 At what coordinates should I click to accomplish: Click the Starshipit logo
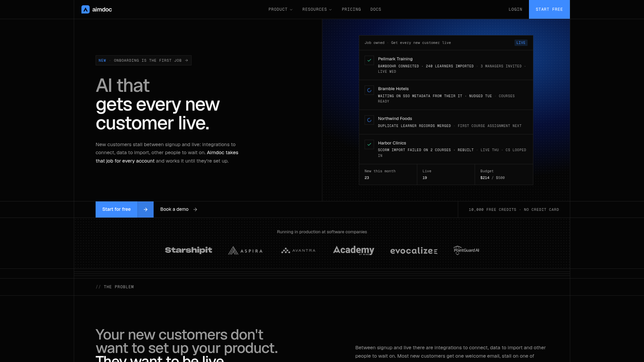[x=189, y=250]
